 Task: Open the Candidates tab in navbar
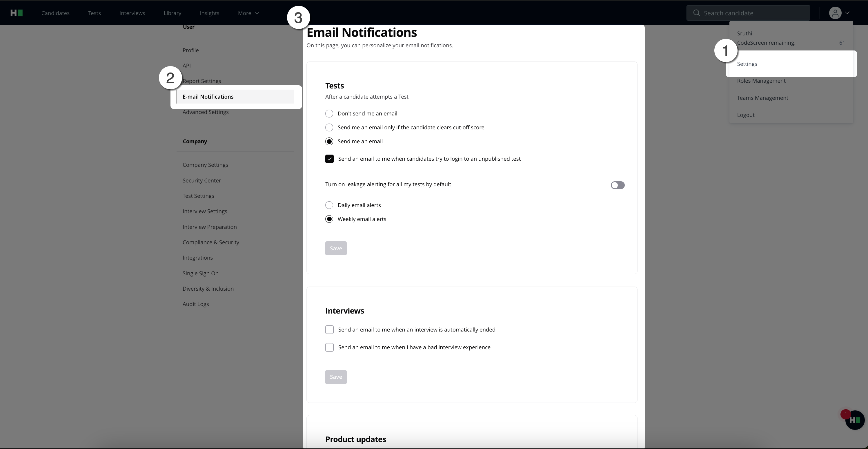click(55, 13)
